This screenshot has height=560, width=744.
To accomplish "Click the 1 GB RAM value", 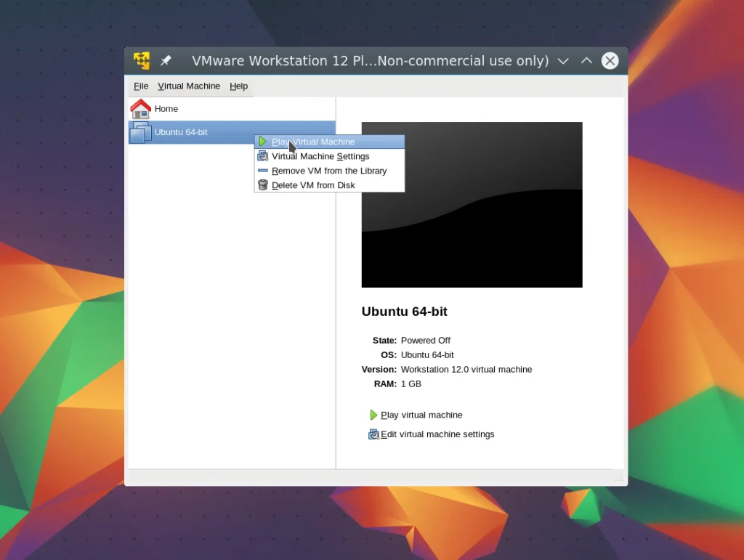I will coord(411,384).
